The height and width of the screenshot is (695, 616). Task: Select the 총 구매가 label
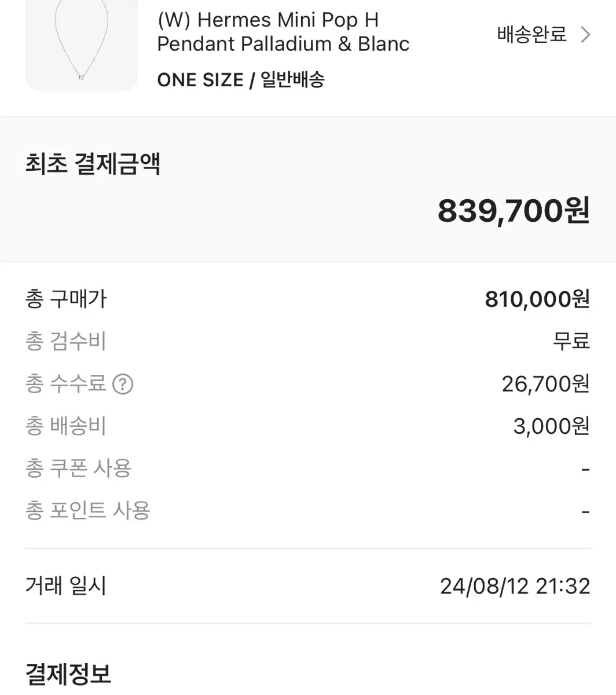[x=66, y=299]
